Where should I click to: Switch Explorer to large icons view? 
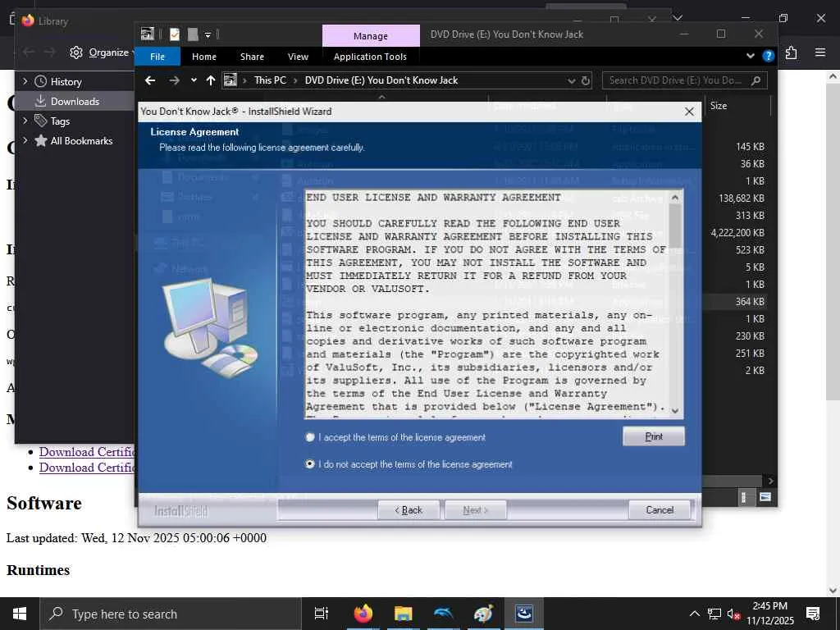click(x=765, y=497)
